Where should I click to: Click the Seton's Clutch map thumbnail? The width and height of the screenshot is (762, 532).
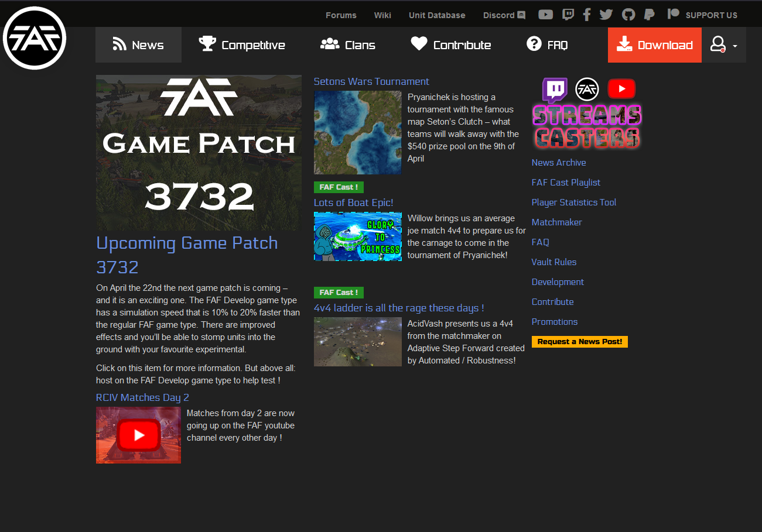click(358, 132)
